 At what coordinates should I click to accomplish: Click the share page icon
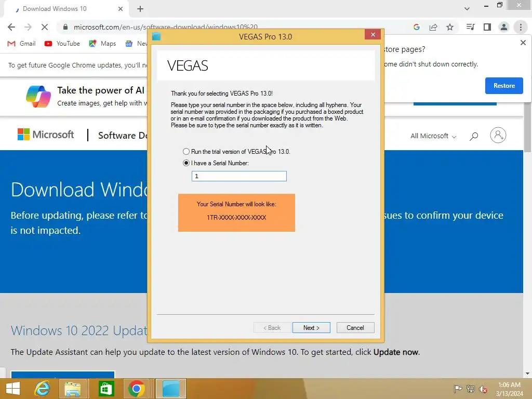pos(433,27)
